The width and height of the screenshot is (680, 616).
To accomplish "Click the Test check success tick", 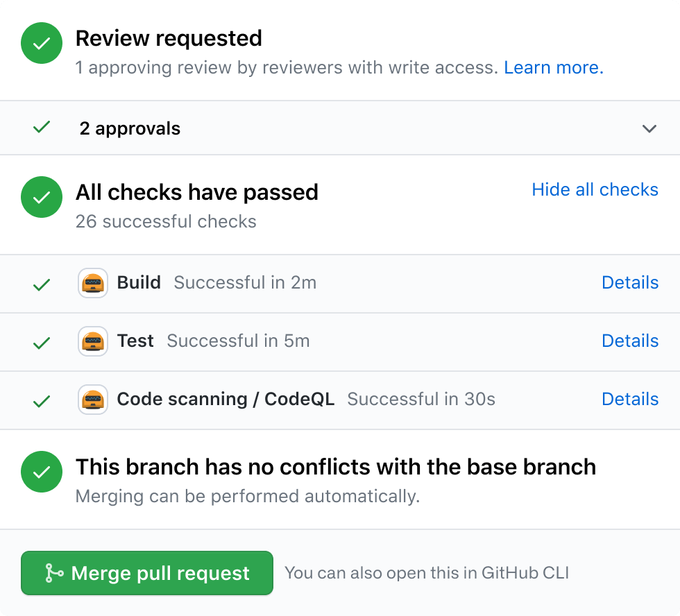I will tap(42, 342).
